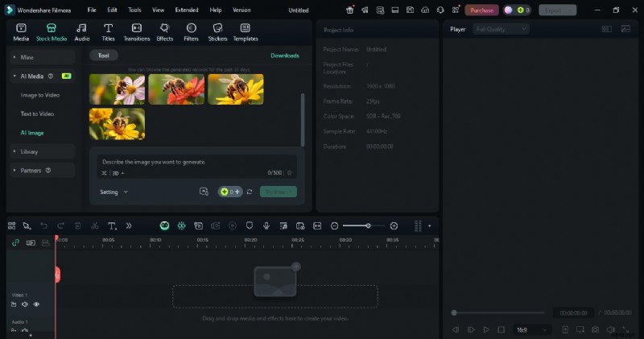Screen dimensions: 644x339
Task: Click the scissors split tool in the timeline
Action: point(94,226)
